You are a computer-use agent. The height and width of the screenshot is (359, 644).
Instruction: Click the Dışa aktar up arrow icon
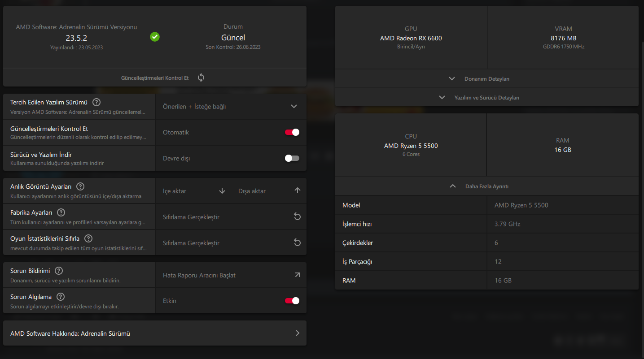(297, 190)
